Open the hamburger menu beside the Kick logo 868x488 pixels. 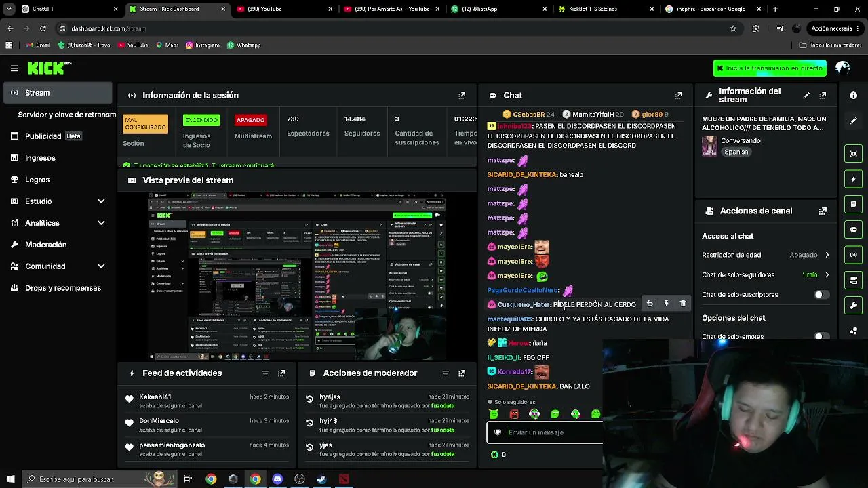14,68
